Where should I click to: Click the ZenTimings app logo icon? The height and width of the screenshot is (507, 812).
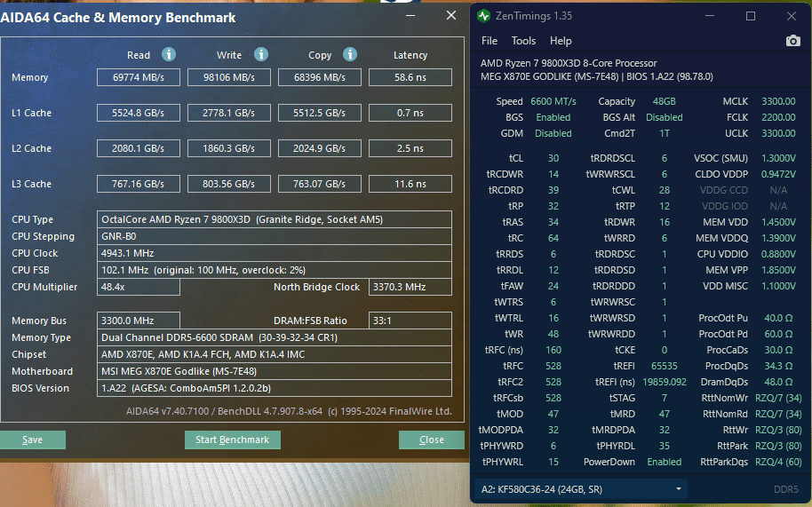tap(483, 16)
